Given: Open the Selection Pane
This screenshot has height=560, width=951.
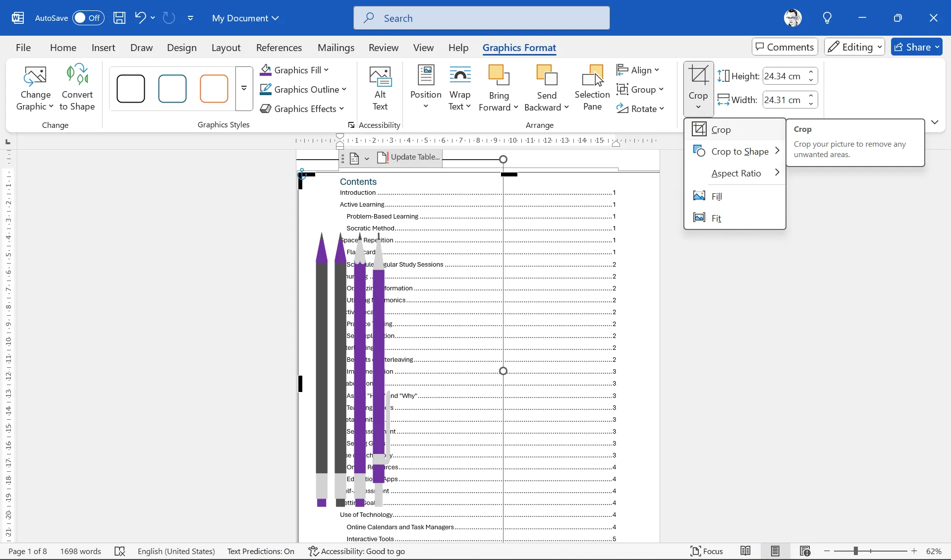Looking at the screenshot, I should coord(592,88).
